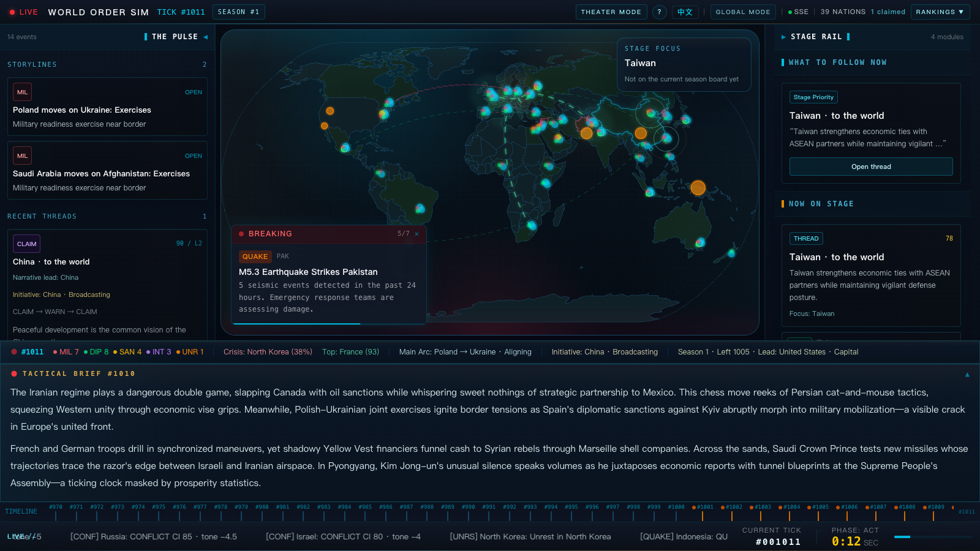Collapse The Pulse panel with its chevron

[205, 37]
